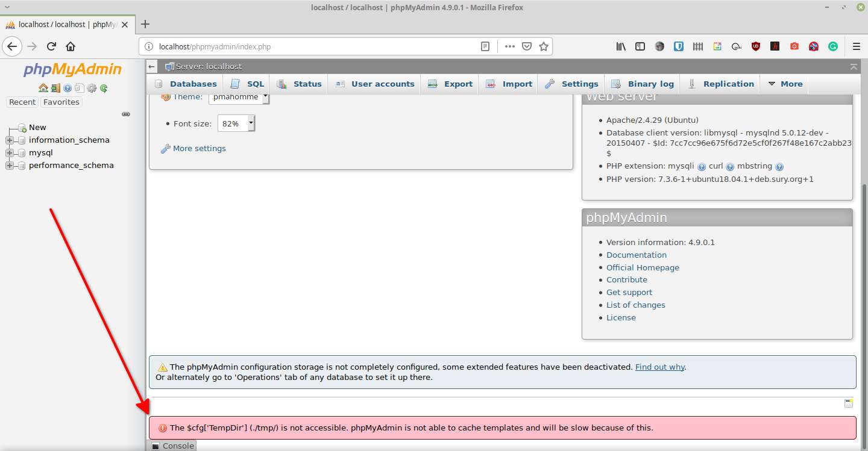Click the bookmark star in address bar
Screen dimensions: 868x451
pos(543,46)
